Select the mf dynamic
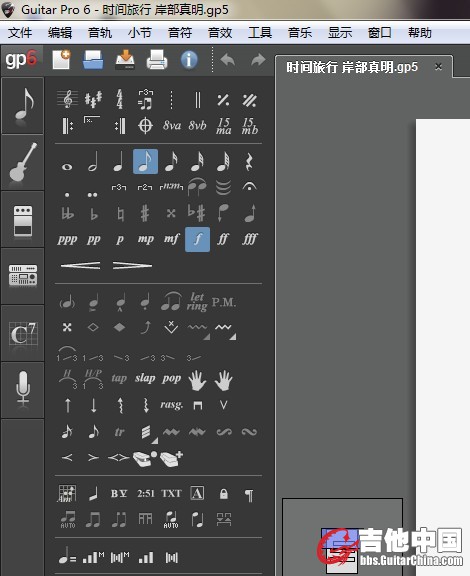Viewport: 470px width, 576px height. 172,239
